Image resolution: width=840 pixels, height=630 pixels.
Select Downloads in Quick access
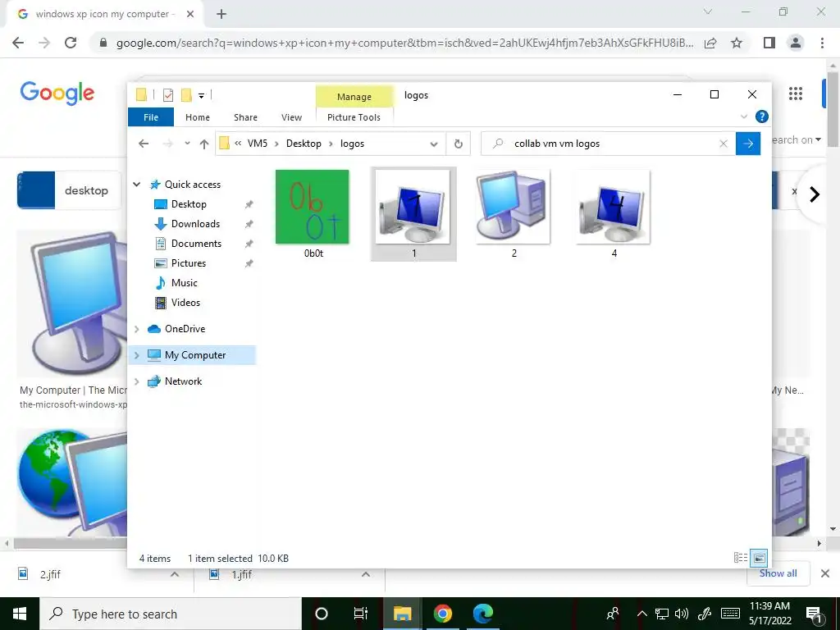point(195,224)
